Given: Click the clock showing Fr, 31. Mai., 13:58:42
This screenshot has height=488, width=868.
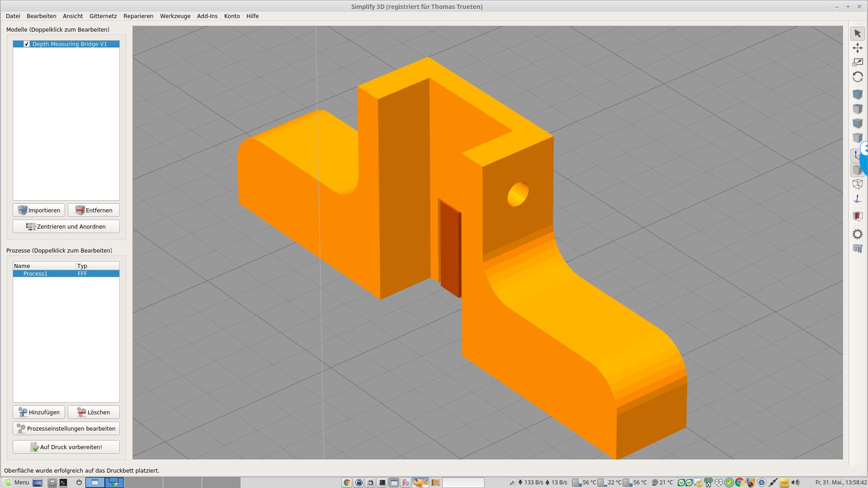Looking at the screenshot, I should pyautogui.click(x=841, y=483).
